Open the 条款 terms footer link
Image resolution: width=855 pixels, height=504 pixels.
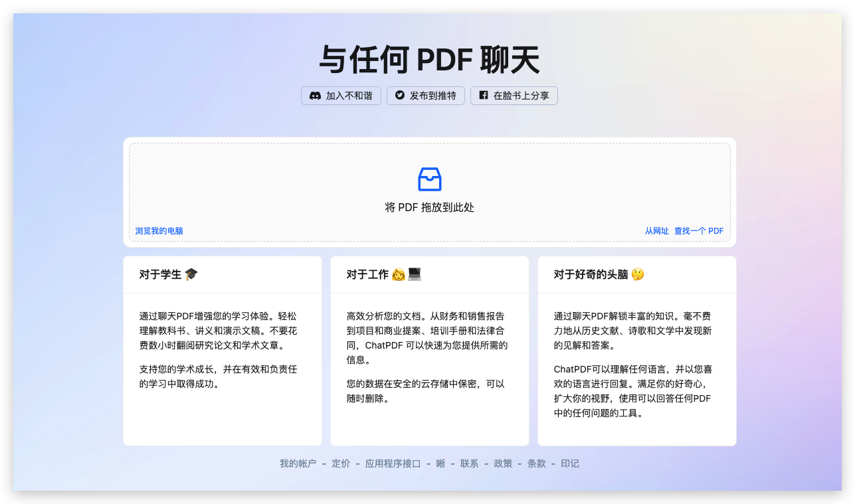[x=536, y=463]
